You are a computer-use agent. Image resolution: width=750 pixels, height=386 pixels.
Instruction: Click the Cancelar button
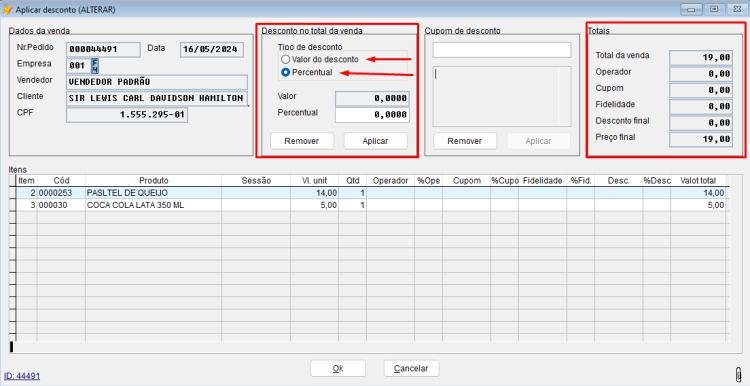point(411,368)
